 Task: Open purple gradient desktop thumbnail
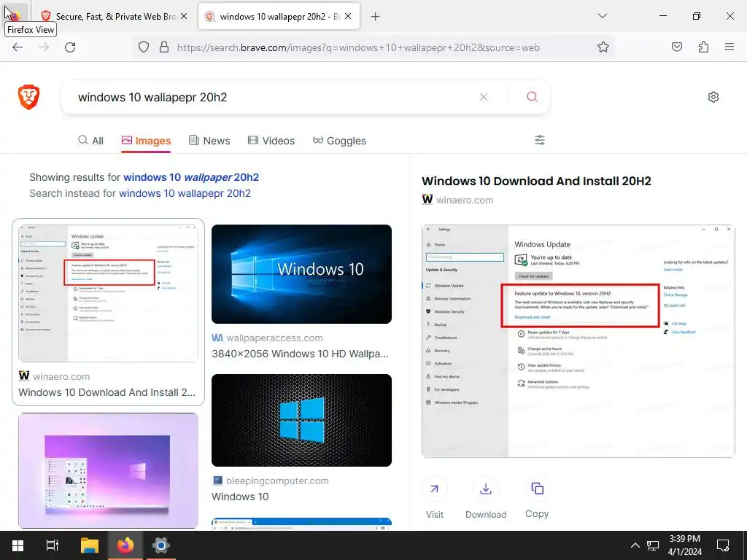(108, 470)
